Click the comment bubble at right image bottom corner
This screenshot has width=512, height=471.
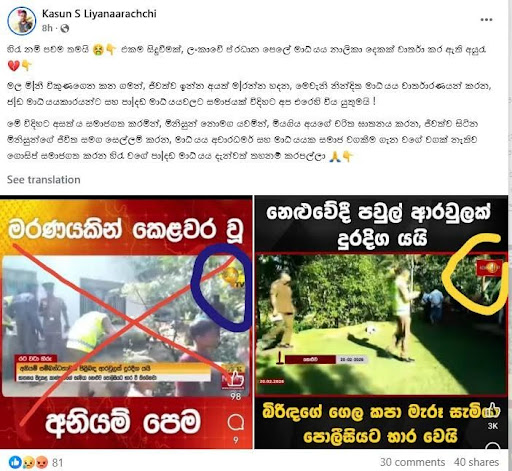(x=493, y=446)
